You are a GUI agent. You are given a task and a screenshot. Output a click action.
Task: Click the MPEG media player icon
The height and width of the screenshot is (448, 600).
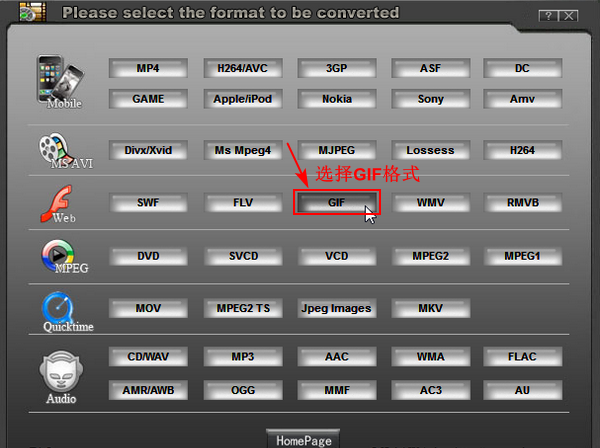57,255
